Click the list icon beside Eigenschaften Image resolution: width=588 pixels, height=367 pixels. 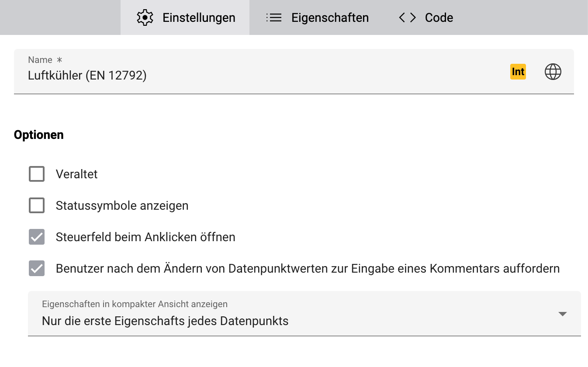coord(274,17)
